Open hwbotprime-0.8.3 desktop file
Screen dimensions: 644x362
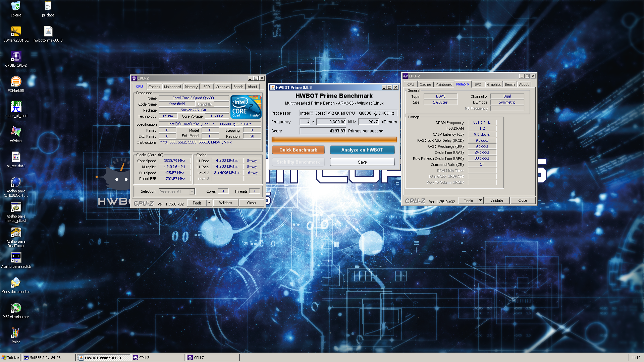(x=48, y=31)
